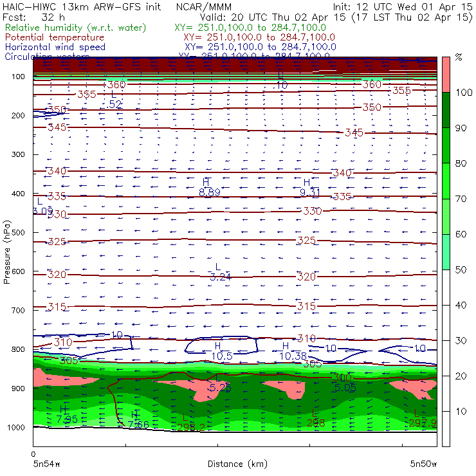Click the wind maximum value '9.31'
The height and width of the screenshot is (476, 476).
click(x=309, y=192)
